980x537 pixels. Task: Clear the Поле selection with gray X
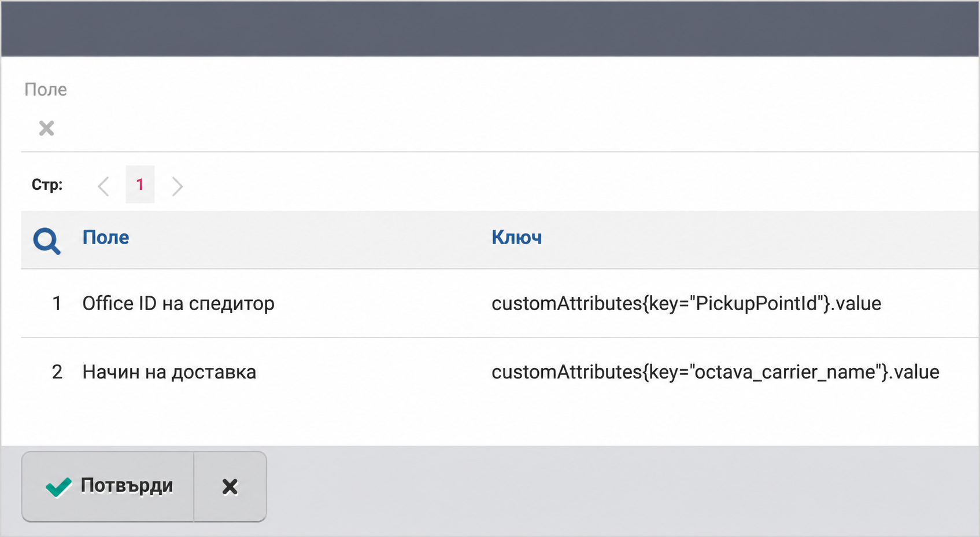46,128
